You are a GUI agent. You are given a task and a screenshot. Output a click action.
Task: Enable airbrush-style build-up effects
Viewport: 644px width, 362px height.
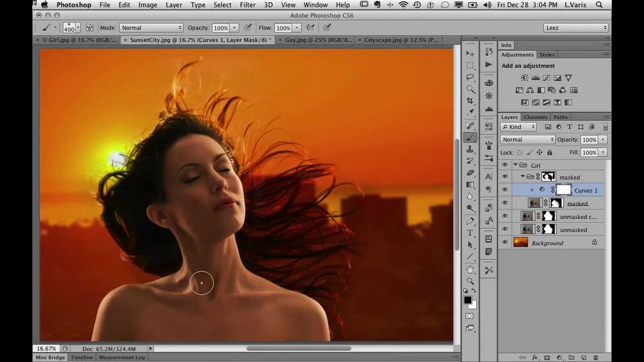point(311,28)
